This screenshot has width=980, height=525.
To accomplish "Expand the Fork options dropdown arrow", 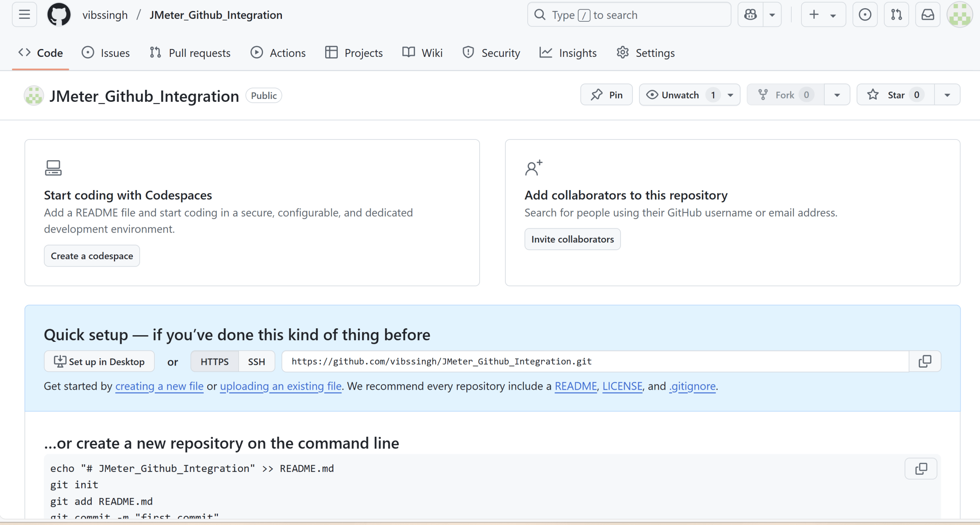I will point(837,95).
